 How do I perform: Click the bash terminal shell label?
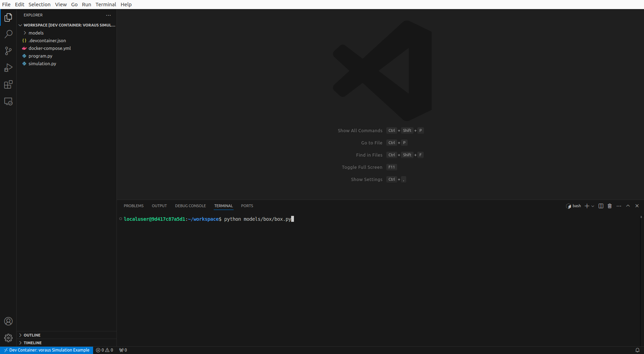tap(574, 206)
